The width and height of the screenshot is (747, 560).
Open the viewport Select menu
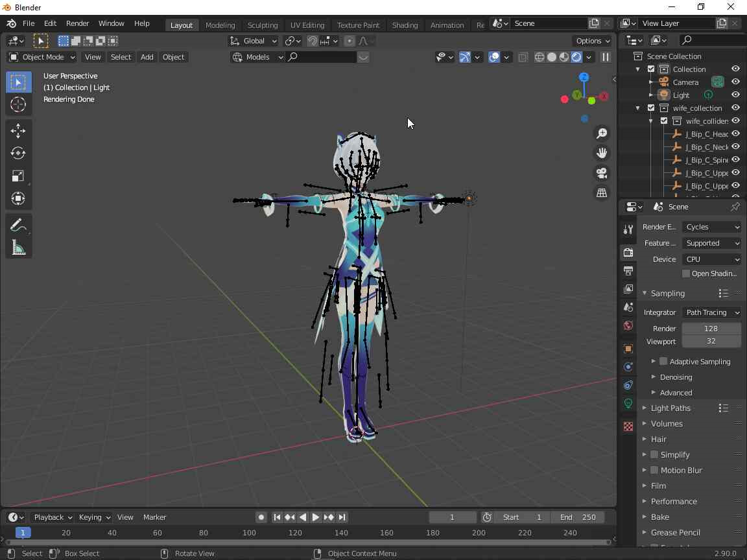click(121, 57)
